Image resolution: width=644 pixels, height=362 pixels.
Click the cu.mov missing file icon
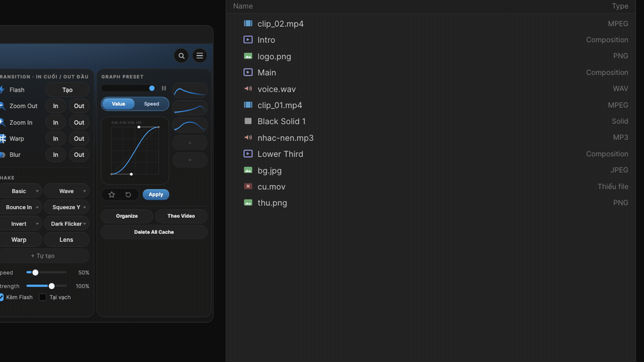248,186
